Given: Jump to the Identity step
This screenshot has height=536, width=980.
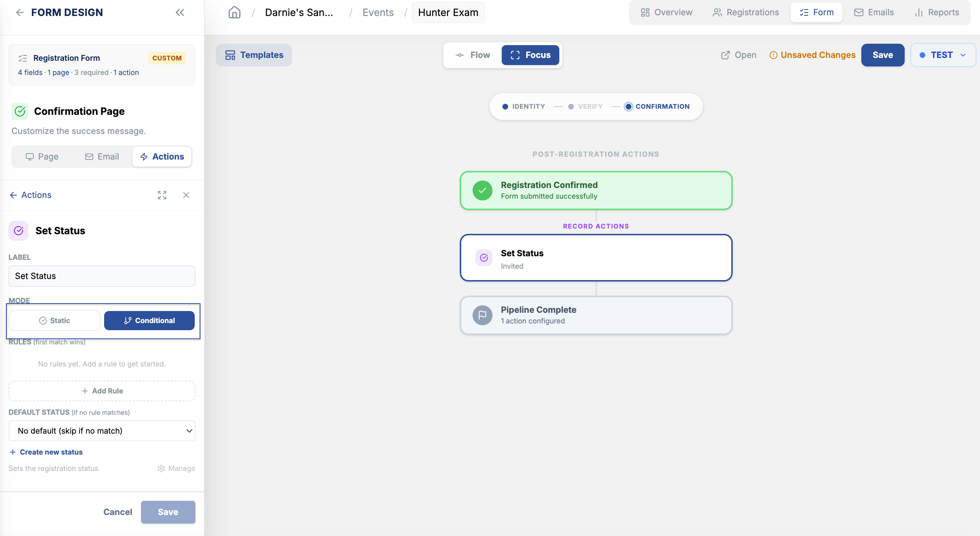Looking at the screenshot, I should click(523, 107).
